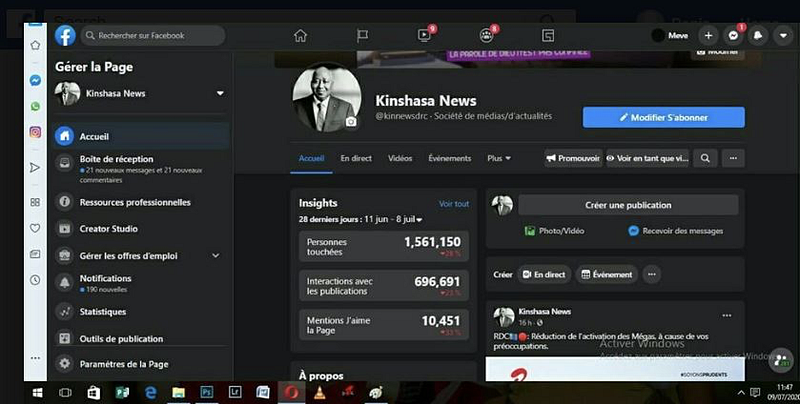The width and height of the screenshot is (800, 404).
Task: Switch to the Vidéos tab
Action: pos(400,158)
